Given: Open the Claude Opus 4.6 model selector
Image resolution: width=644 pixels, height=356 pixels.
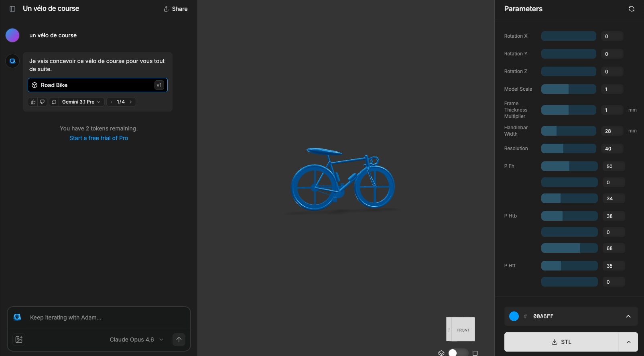Looking at the screenshot, I should tap(136, 340).
